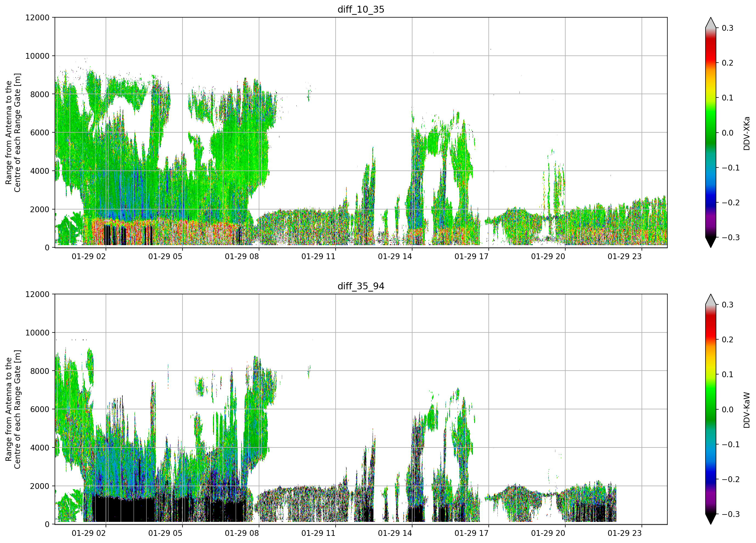Screen dimensions: 756x543
Task: Click the 0.0 label on DDV-KaW colorbar
Action: click(728, 410)
